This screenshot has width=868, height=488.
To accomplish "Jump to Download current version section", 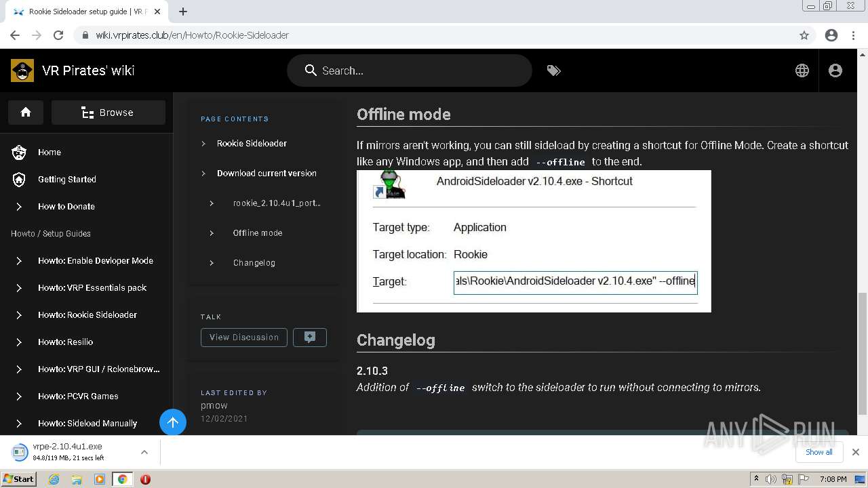I will [267, 174].
